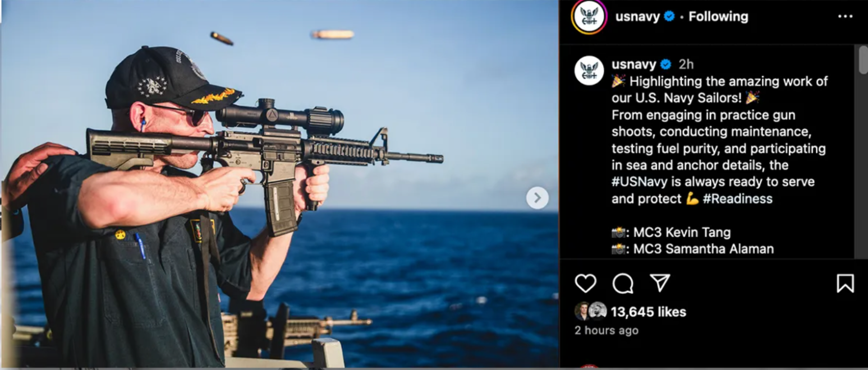Open the usnavy username in the header
Screen dimensions: 868x370
coord(637,17)
